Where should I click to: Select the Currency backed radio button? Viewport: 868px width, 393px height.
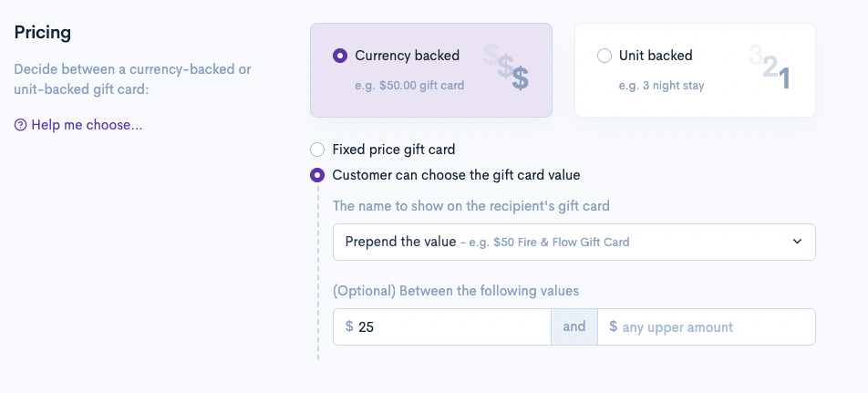[340, 56]
